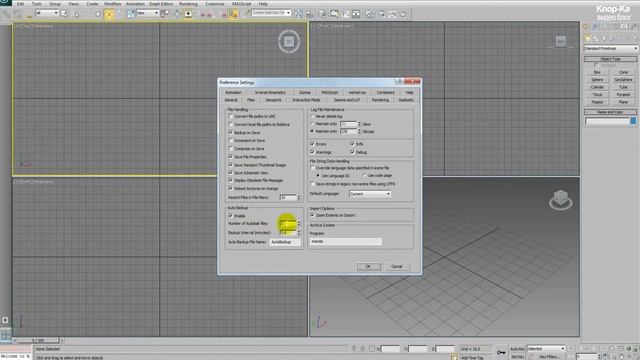Collapse the Name and Color rollout
Viewport: 640px width, 360px height.
pyautogui.click(x=611, y=112)
